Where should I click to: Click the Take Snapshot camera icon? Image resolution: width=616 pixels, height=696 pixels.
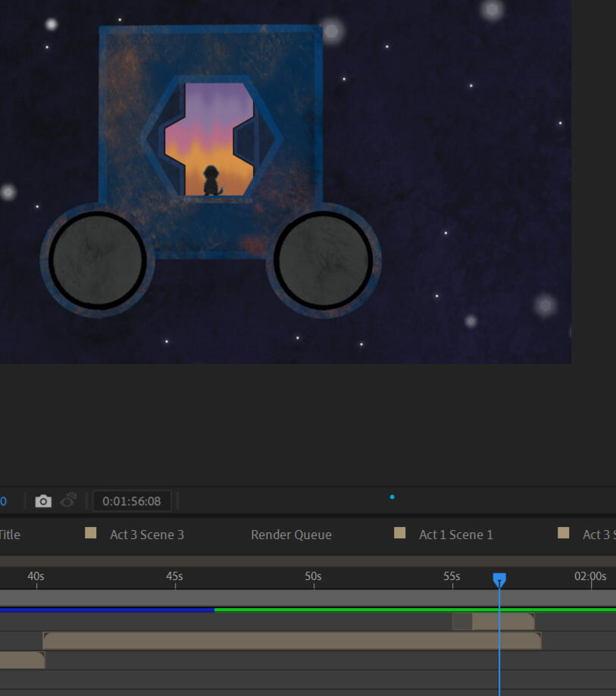(43, 501)
